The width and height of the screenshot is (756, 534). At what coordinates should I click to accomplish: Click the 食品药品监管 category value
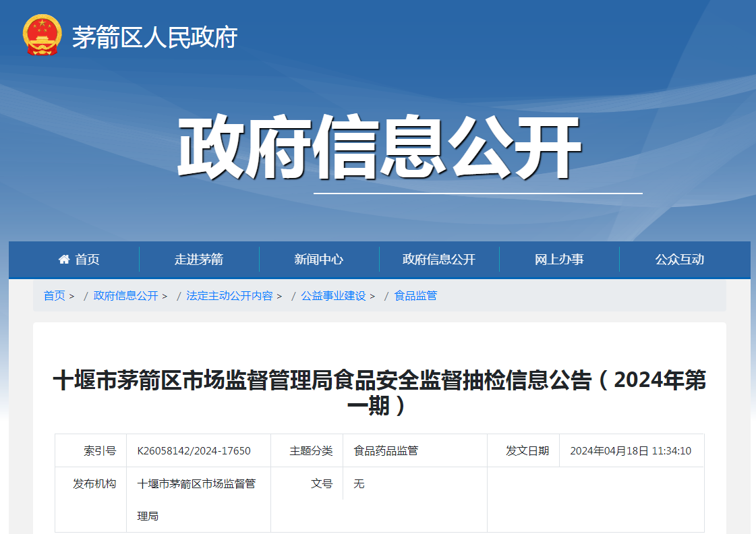coord(386,450)
